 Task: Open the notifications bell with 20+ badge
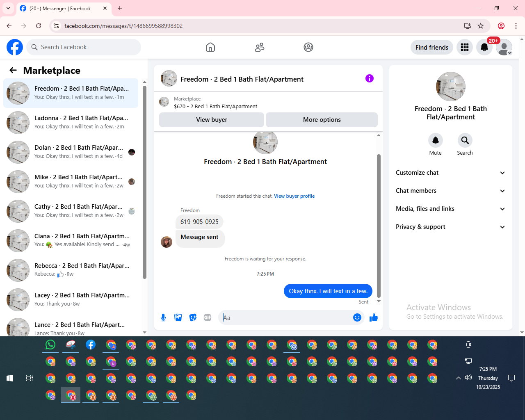[484, 47]
